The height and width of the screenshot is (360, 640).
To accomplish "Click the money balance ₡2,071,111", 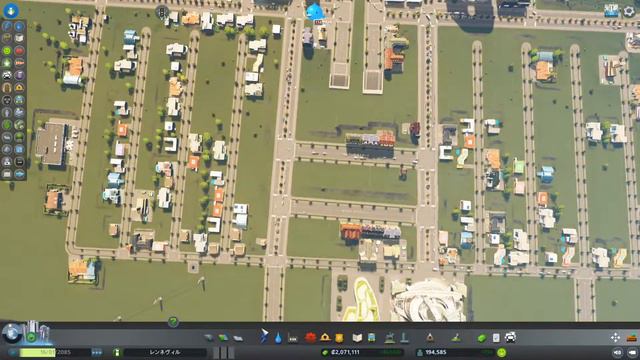I will pos(345,352).
